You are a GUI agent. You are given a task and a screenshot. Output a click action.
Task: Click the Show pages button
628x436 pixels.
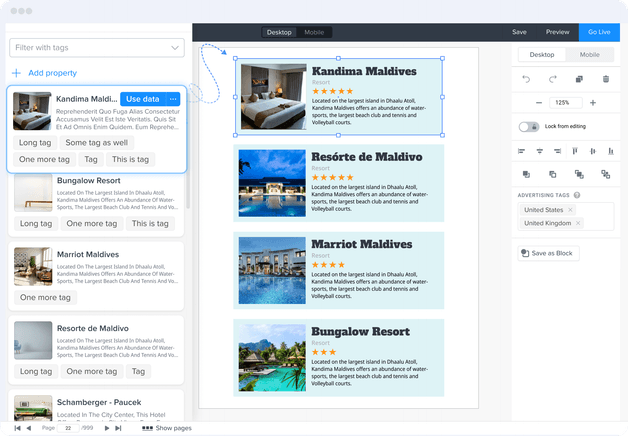click(167, 428)
